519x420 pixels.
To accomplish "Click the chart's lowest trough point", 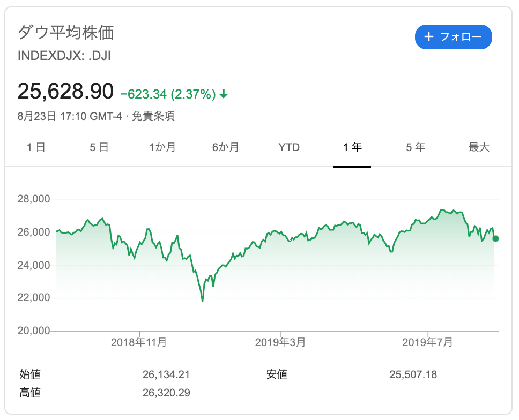I will coord(203,301).
